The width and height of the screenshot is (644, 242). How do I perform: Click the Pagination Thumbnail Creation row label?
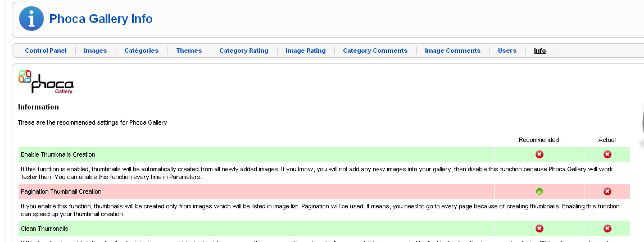click(61, 191)
